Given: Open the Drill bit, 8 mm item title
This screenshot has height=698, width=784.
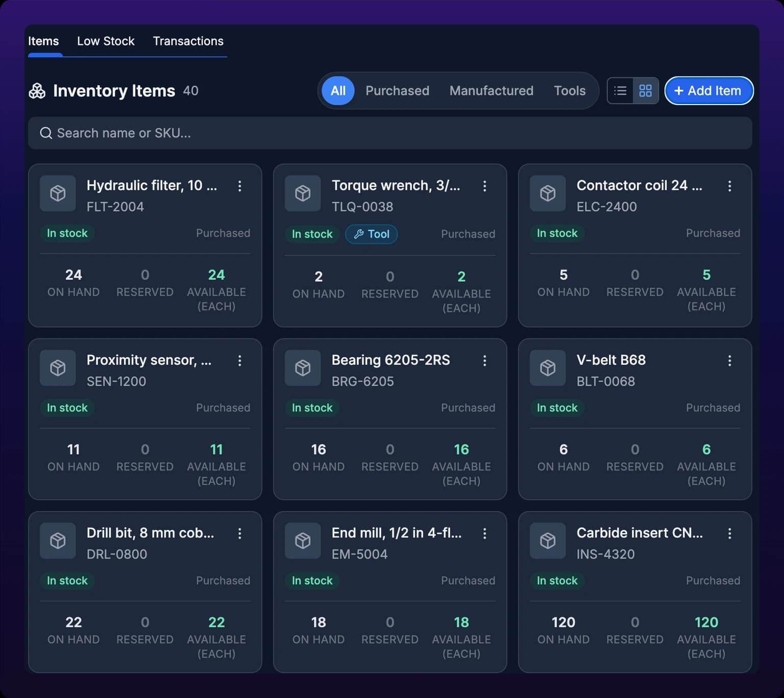Looking at the screenshot, I should 150,533.
